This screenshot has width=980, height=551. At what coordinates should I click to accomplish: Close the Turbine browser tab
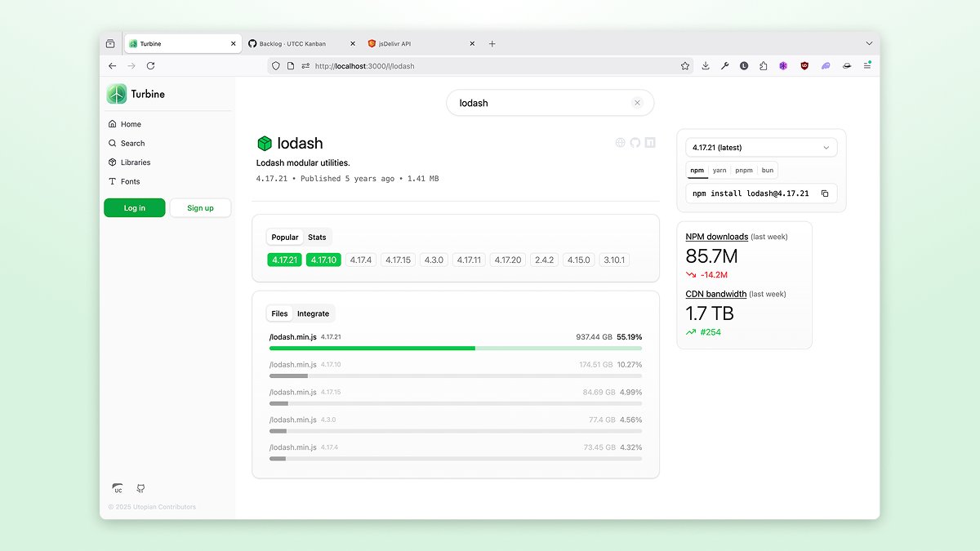tap(233, 44)
